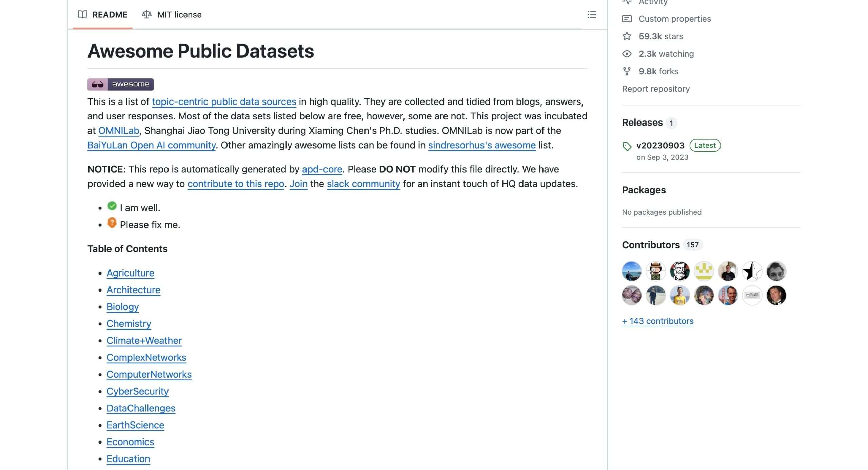Click the star icon beside 59.3k stars
The height and width of the screenshot is (470, 868).
[627, 36]
